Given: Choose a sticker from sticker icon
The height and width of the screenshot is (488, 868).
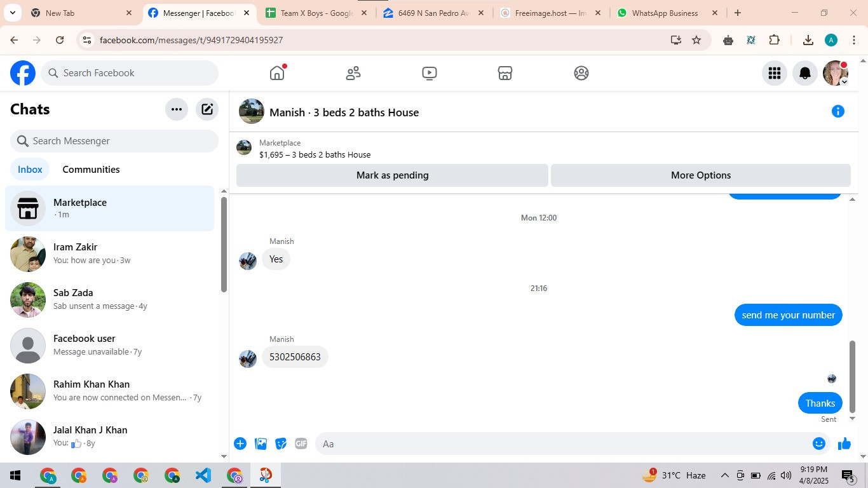Looking at the screenshot, I should click(281, 444).
